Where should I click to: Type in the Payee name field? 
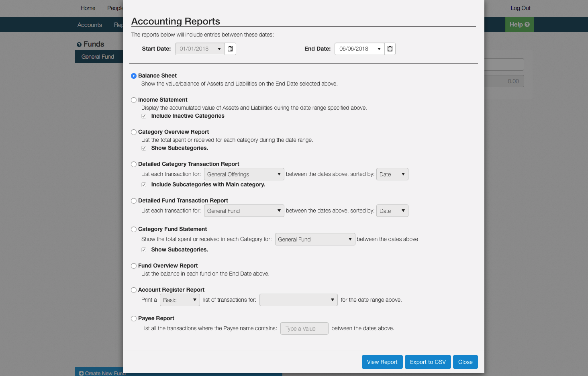point(304,329)
